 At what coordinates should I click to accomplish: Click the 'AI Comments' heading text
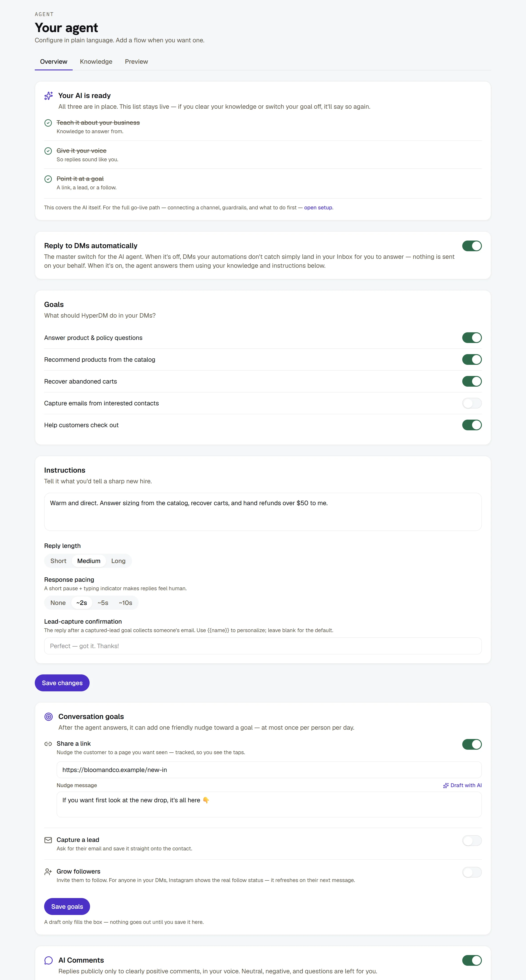(81, 960)
